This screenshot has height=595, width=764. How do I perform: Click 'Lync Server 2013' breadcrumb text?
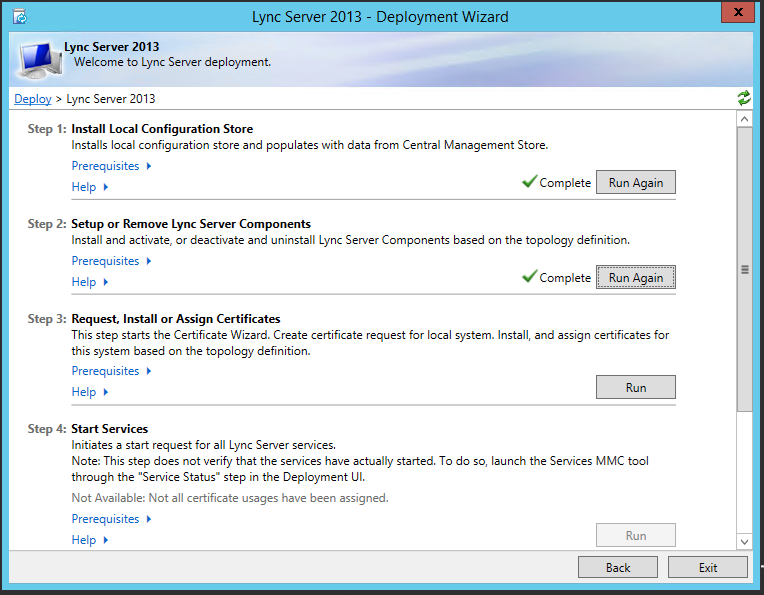111,99
